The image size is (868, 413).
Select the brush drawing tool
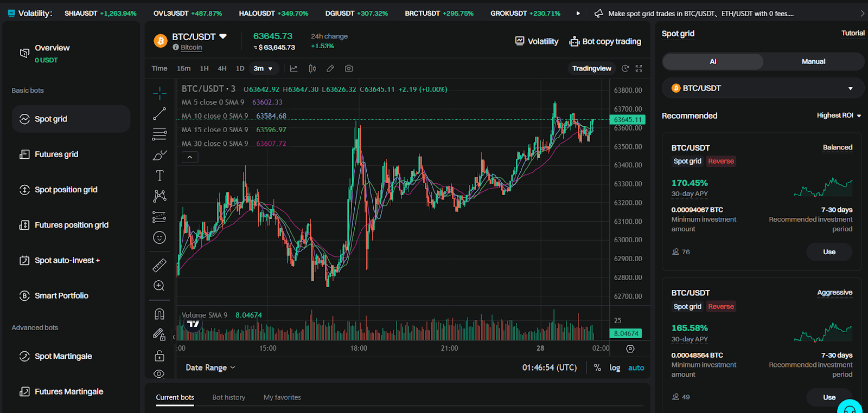[x=159, y=156]
